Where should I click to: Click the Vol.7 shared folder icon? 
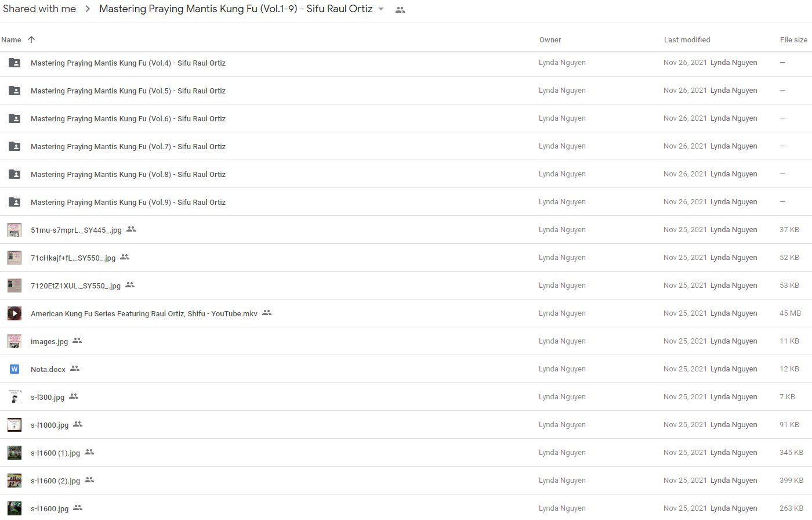pyautogui.click(x=14, y=146)
